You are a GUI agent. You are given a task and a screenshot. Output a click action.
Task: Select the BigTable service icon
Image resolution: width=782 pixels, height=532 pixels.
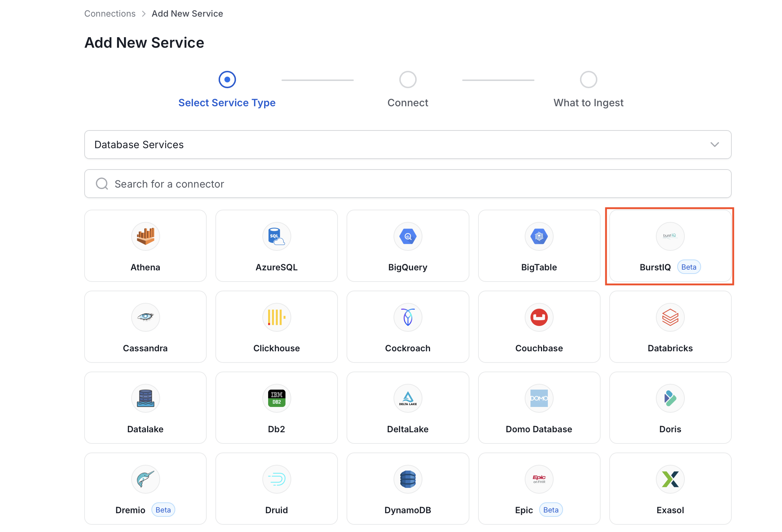539,236
